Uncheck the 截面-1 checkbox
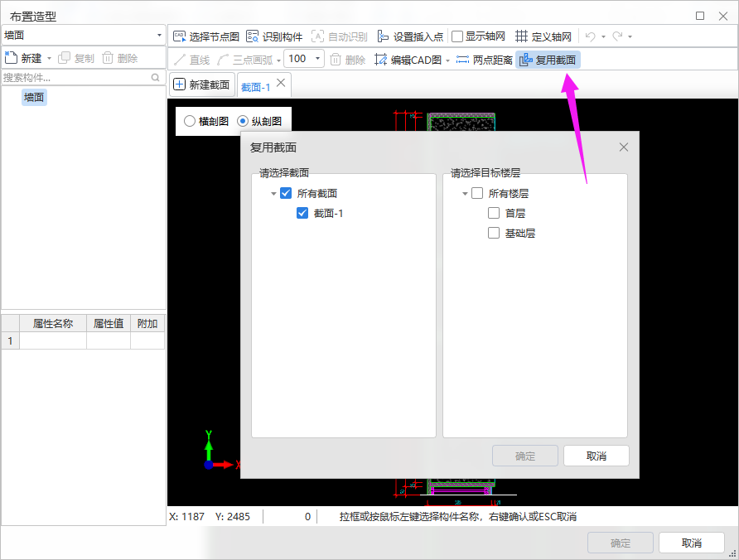 pyautogui.click(x=302, y=213)
